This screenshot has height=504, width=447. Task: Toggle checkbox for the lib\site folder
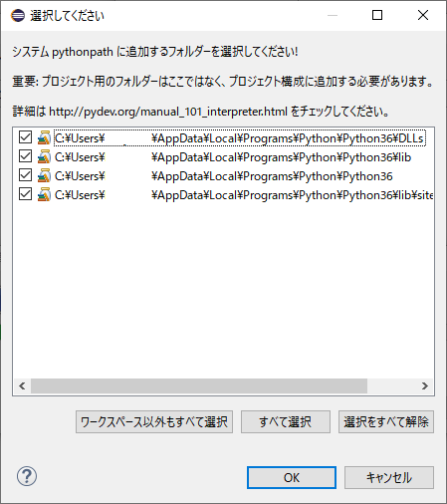25,194
